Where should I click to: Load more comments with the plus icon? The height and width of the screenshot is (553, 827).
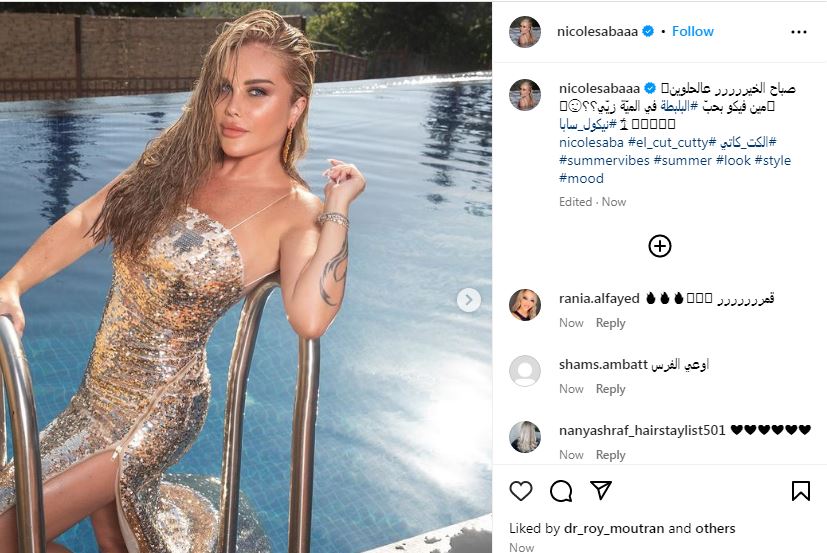(660, 246)
